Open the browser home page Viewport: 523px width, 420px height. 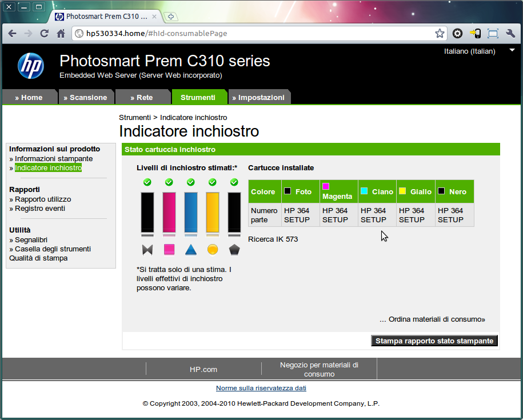click(x=61, y=33)
